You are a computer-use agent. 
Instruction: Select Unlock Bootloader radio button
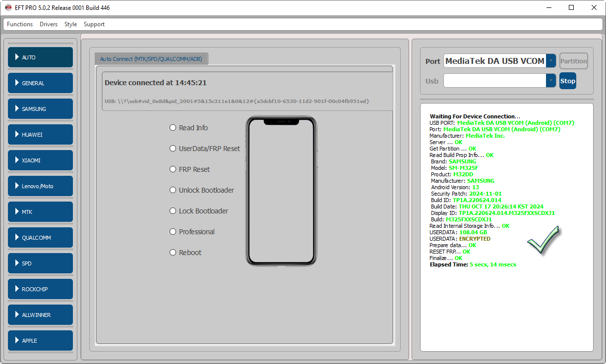pos(202,190)
